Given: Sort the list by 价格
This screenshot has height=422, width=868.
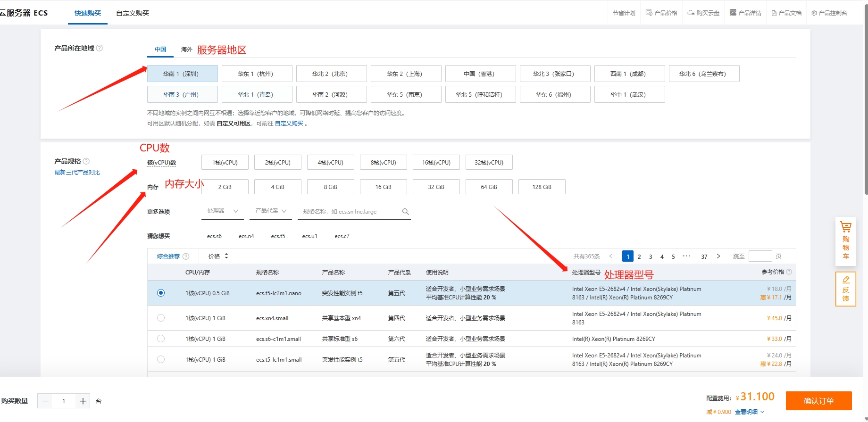Looking at the screenshot, I should pyautogui.click(x=218, y=256).
